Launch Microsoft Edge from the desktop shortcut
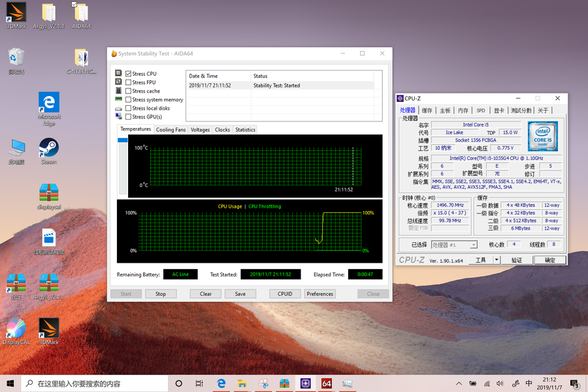The width and height of the screenshot is (588, 392). pyautogui.click(x=49, y=109)
